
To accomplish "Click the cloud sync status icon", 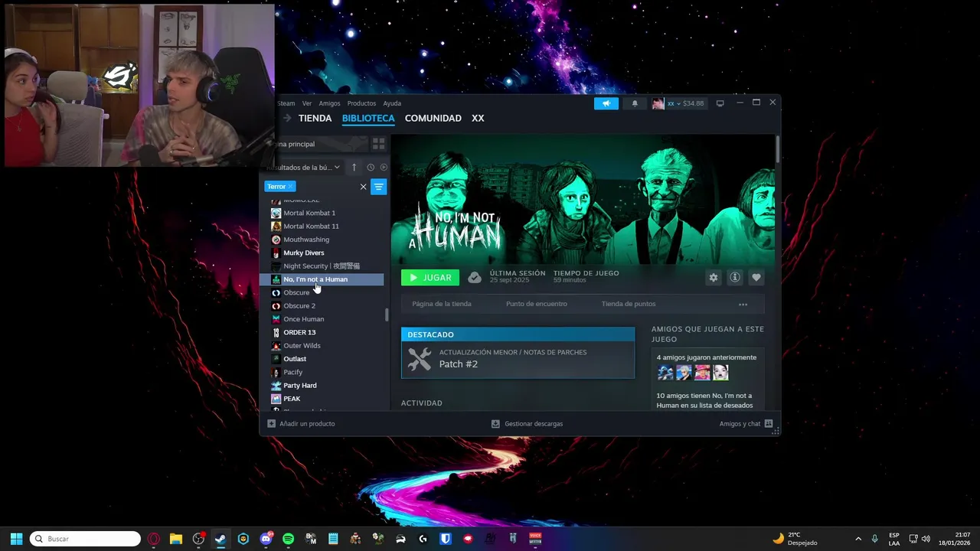I will 475,278.
